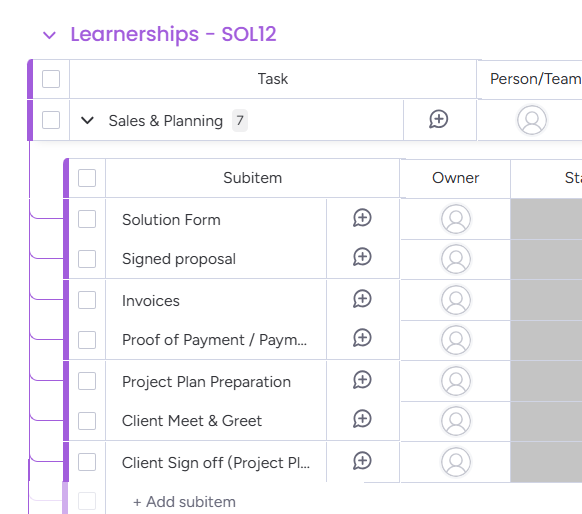Image resolution: width=582 pixels, height=514 pixels.
Task: Set status cell for Solution Form
Action: click(546, 219)
